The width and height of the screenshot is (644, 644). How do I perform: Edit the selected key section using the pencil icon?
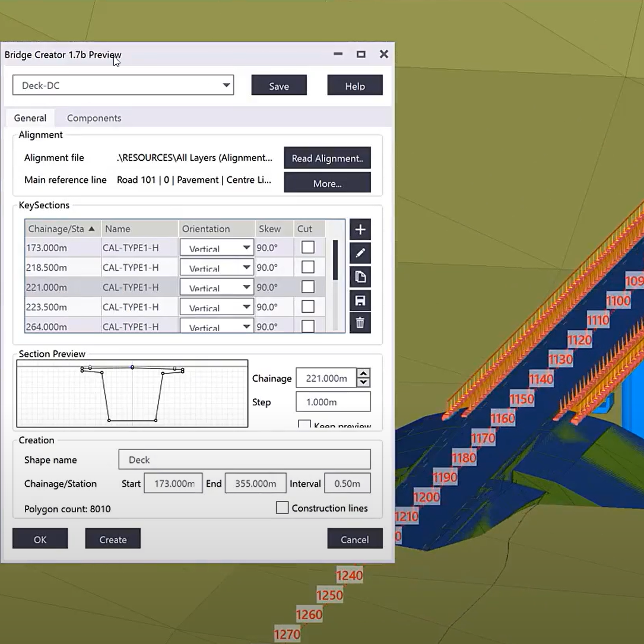360,253
